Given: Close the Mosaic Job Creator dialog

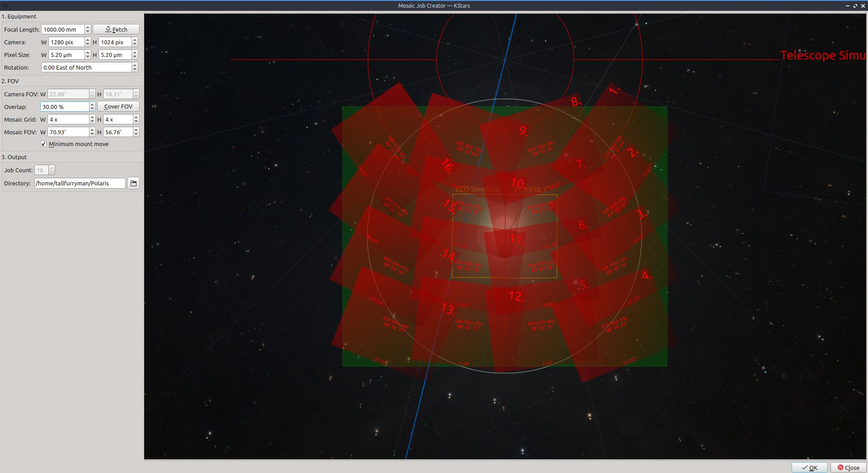Looking at the screenshot, I should (848, 468).
